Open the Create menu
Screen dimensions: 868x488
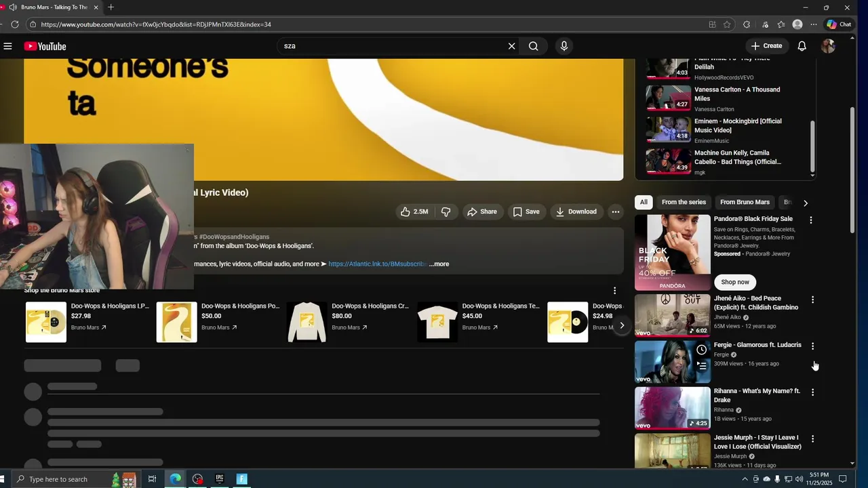766,46
